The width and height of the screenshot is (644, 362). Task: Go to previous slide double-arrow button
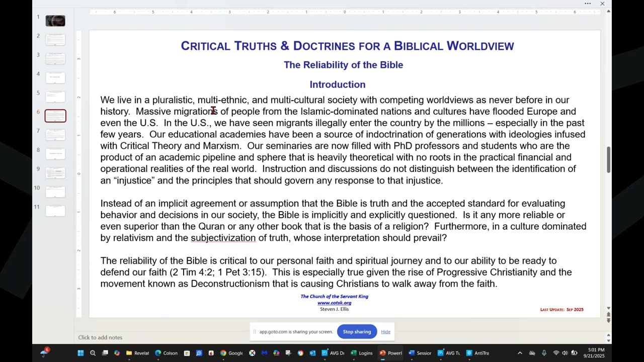click(608, 314)
